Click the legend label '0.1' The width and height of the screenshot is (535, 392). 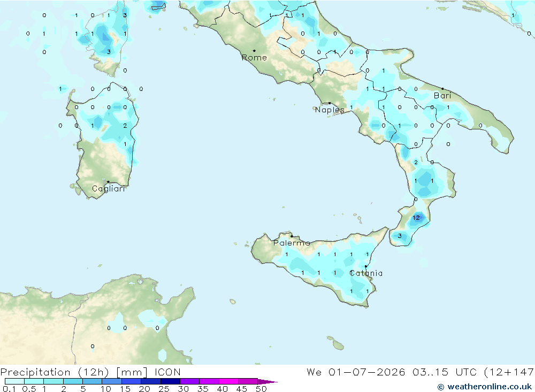click(x=9, y=389)
